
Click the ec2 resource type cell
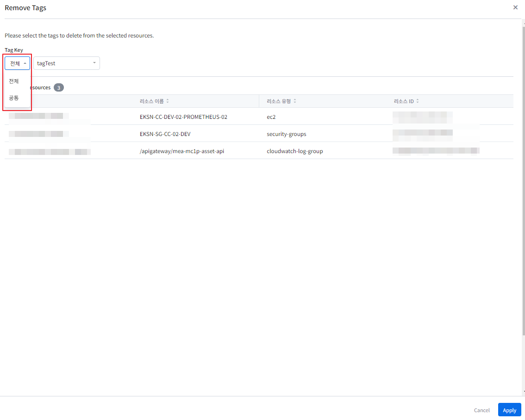point(271,117)
